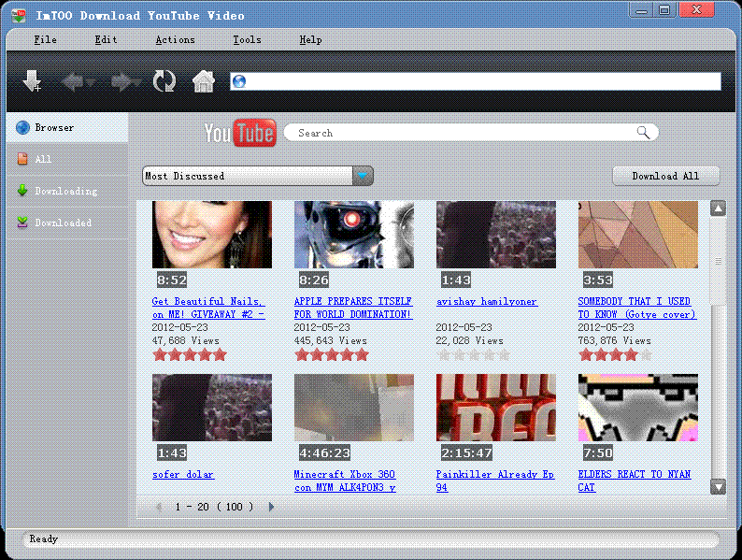This screenshot has height=560, width=742.
Task: Open the Most Discussed dropdown
Action: (363, 176)
